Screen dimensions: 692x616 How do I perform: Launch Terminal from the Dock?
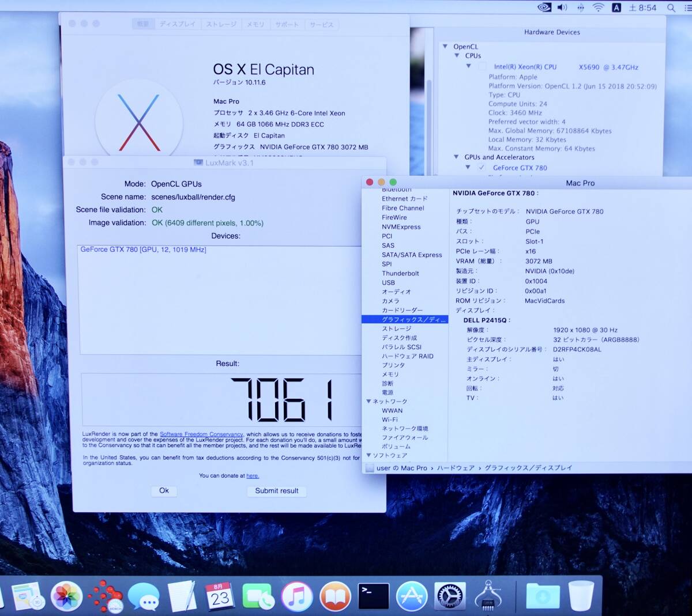(x=373, y=596)
